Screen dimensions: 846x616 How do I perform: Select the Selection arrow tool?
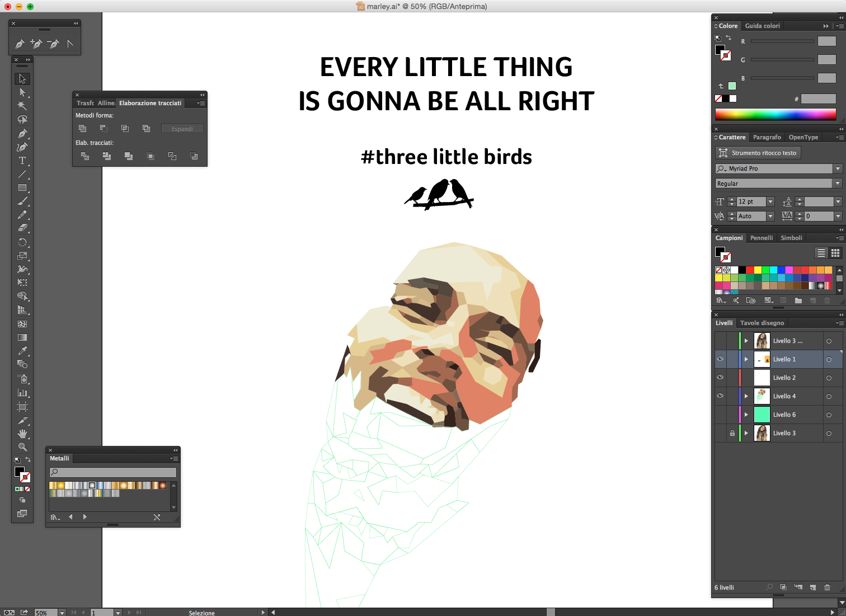[22, 79]
